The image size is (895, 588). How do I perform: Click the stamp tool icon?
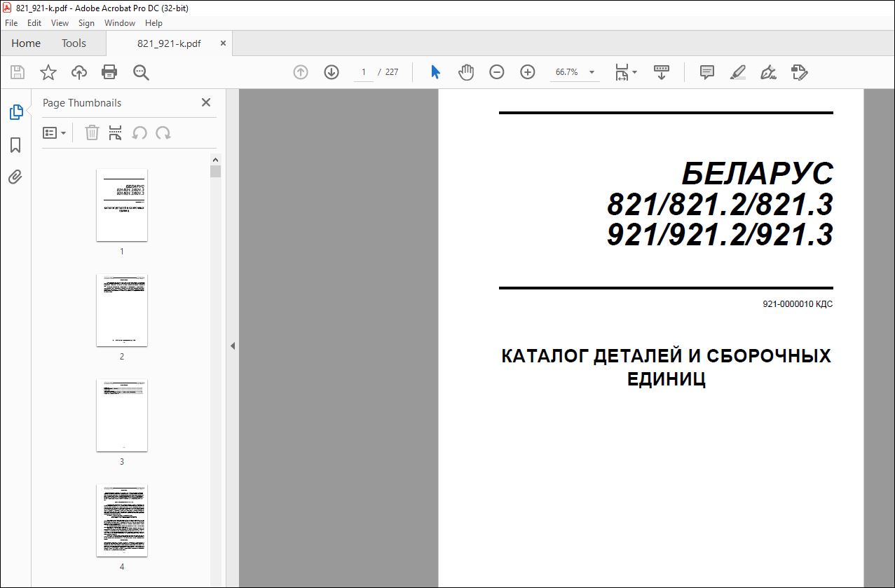(x=800, y=72)
